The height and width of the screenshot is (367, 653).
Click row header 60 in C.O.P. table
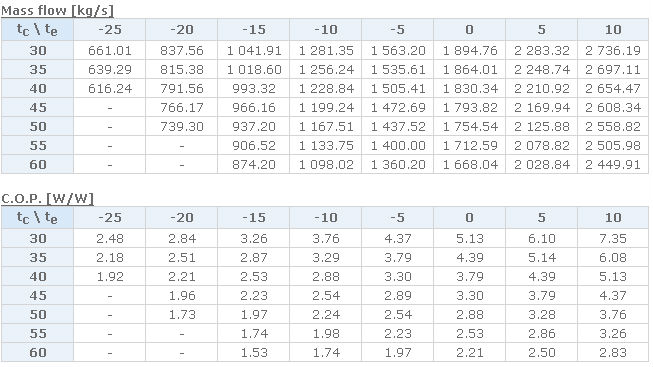click(37, 352)
